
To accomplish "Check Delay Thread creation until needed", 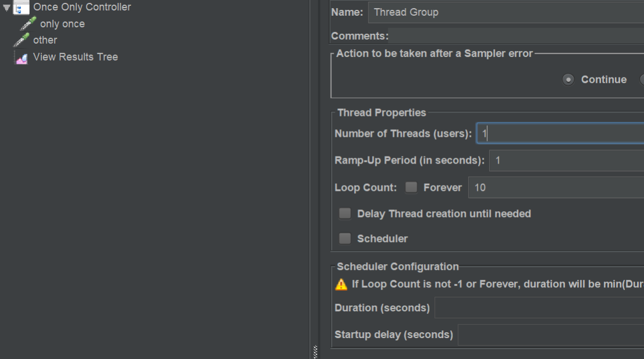I will pos(345,214).
